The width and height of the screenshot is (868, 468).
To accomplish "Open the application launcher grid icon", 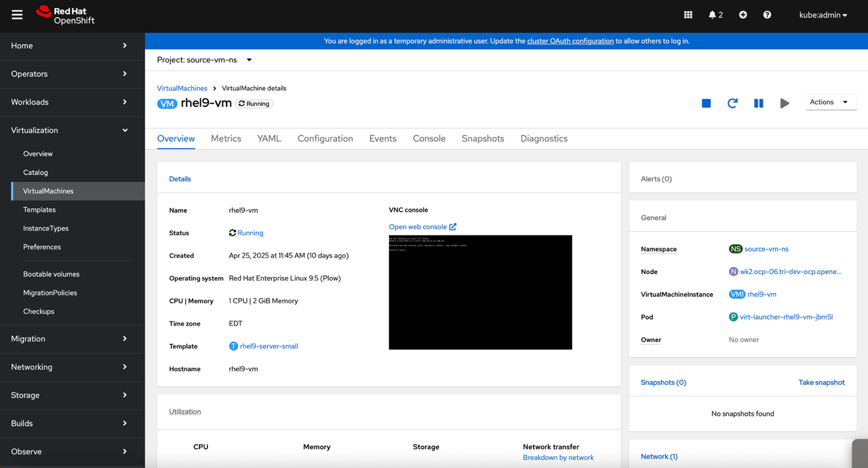I will tap(688, 14).
